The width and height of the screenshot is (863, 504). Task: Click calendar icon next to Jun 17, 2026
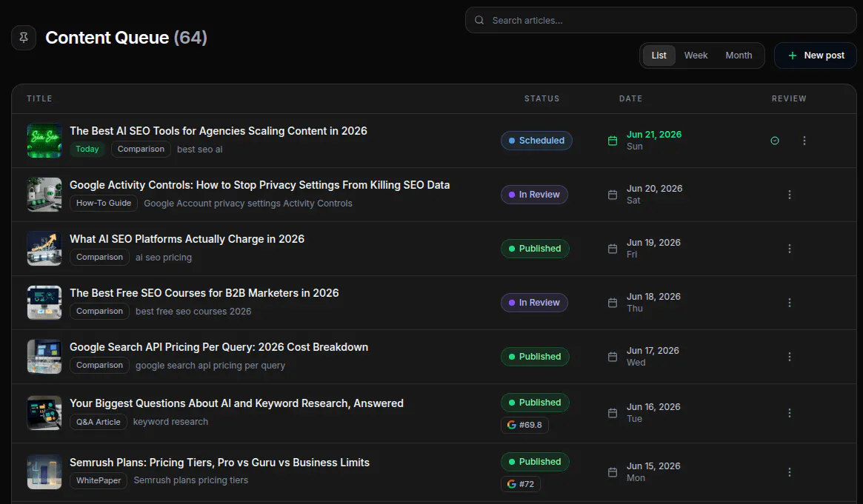(613, 357)
